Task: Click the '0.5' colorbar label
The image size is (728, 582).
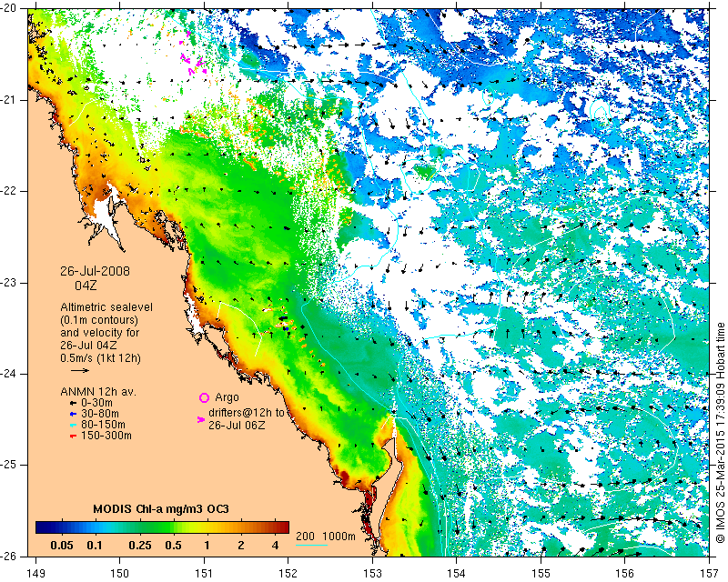Action: [174, 546]
